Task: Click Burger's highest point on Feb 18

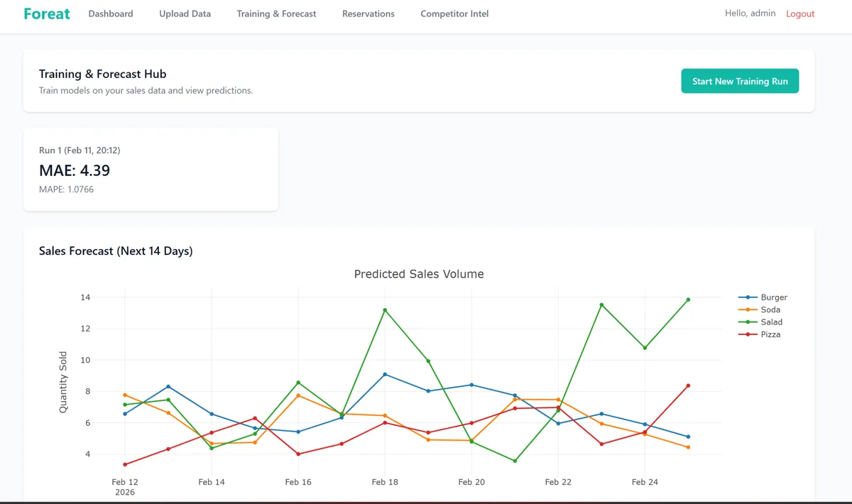Action: coord(385,374)
